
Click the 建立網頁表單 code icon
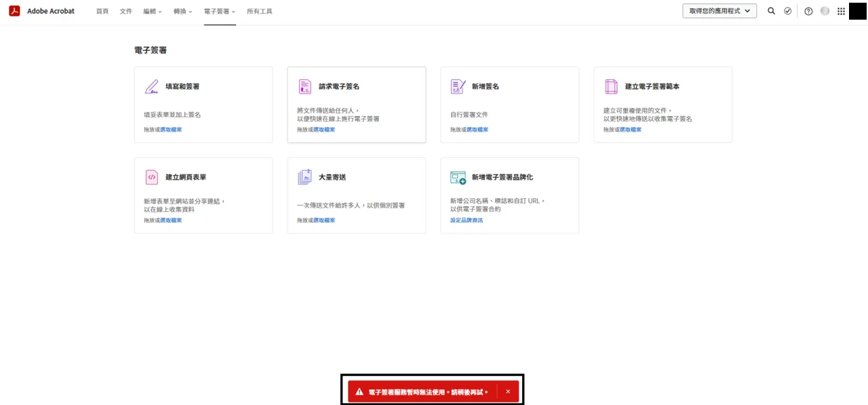tap(152, 177)
